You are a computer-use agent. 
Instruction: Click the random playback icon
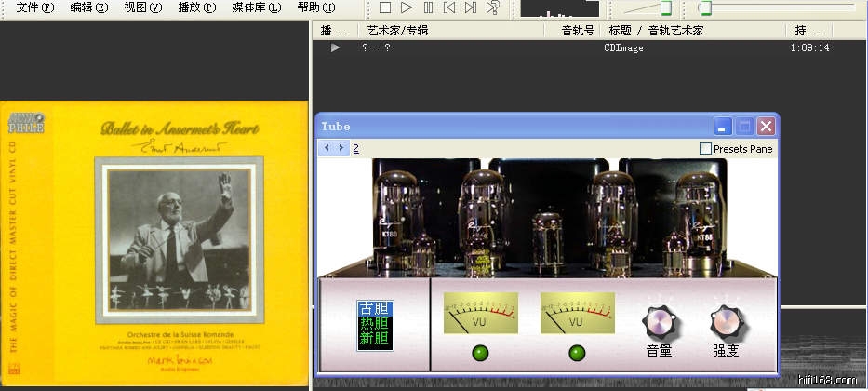pyautogui.click(x=493, y=7)
